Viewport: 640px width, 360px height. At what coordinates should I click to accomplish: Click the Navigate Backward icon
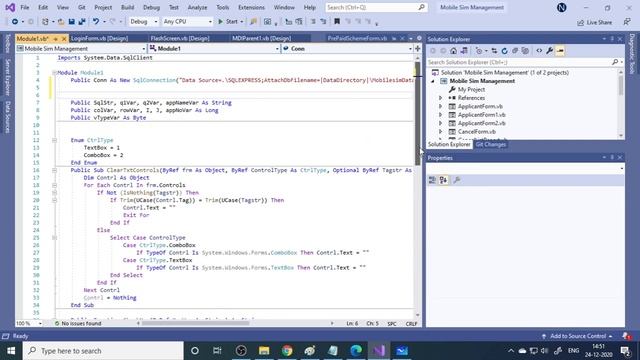pos(15,22)
